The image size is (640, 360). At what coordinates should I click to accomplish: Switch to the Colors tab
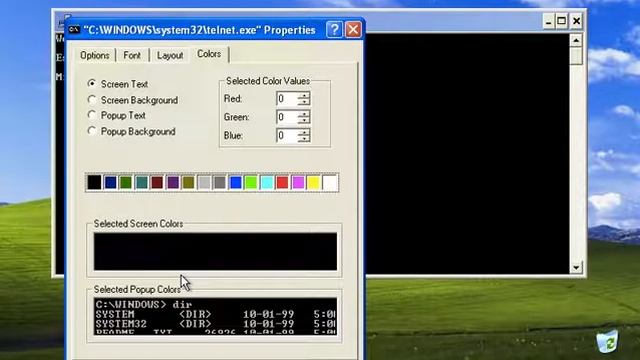coord(209,54)
